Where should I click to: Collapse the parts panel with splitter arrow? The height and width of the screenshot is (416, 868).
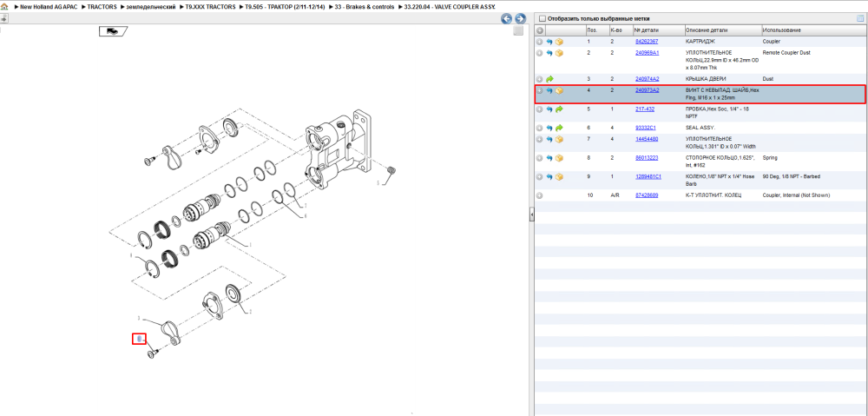point(532,214)
